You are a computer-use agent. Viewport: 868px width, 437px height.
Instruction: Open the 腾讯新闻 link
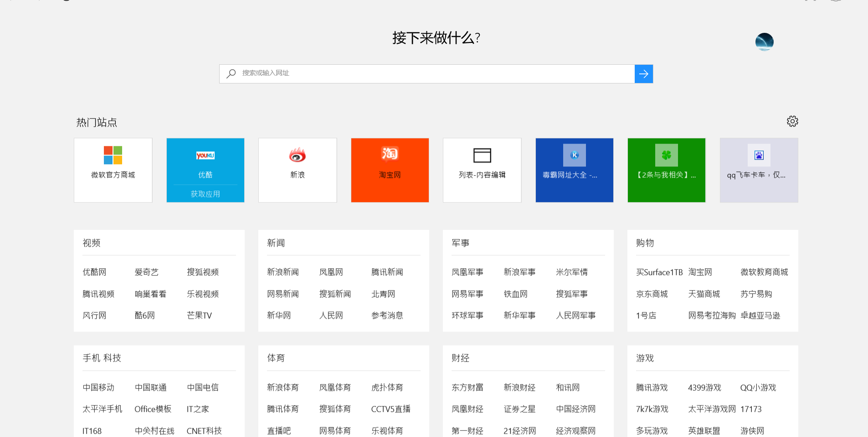[387, 272]
